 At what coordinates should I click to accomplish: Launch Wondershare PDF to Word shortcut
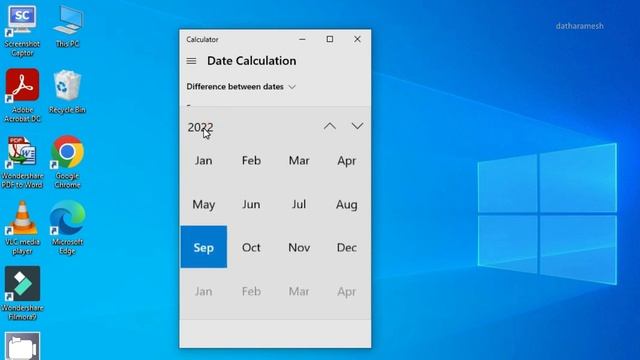coord(22,162)
